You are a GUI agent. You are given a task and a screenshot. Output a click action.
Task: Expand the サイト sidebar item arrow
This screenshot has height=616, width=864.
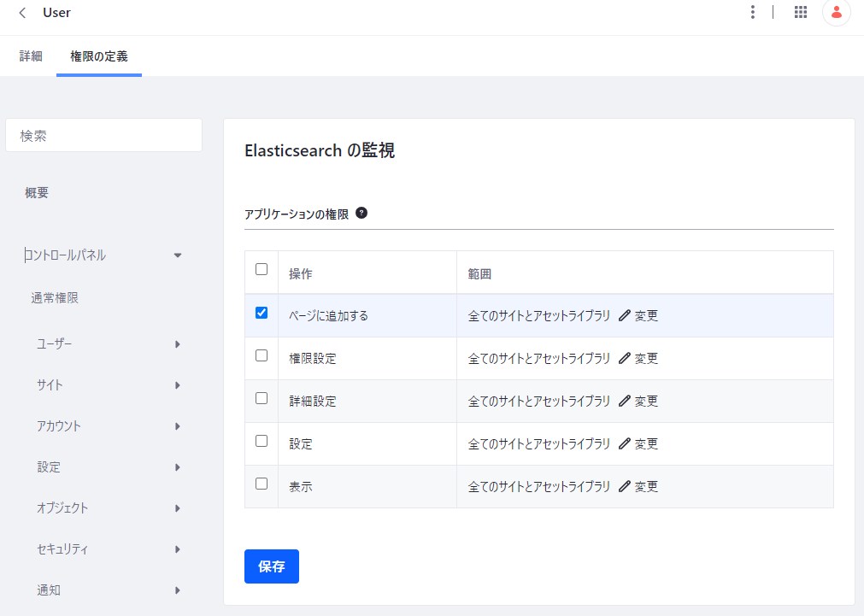(x=178, y=385)
